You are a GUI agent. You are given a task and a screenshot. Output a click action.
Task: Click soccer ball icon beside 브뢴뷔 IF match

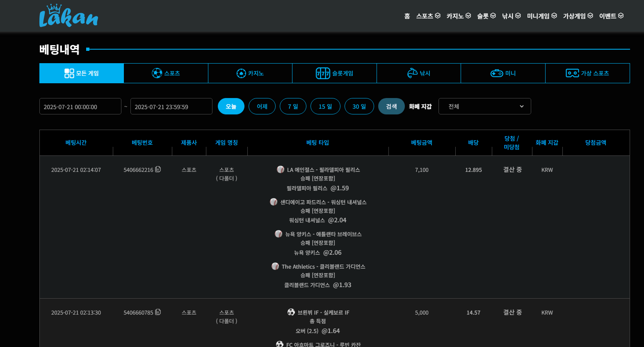point(291,312)
